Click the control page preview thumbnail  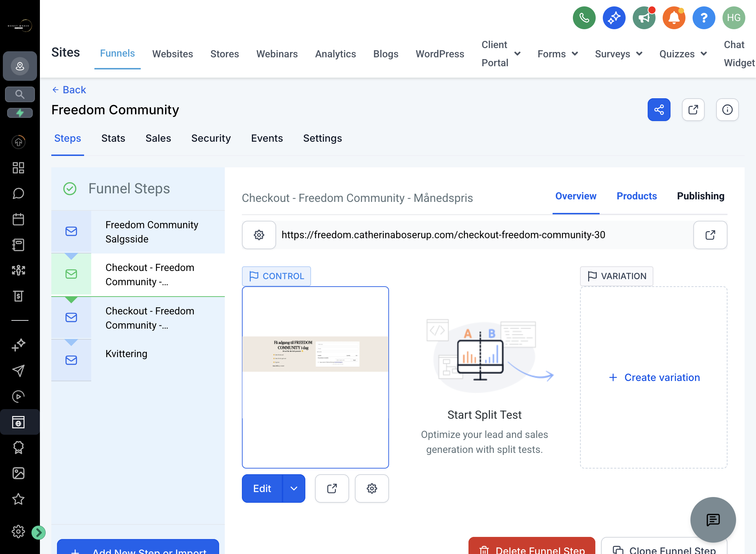point(315,377)
